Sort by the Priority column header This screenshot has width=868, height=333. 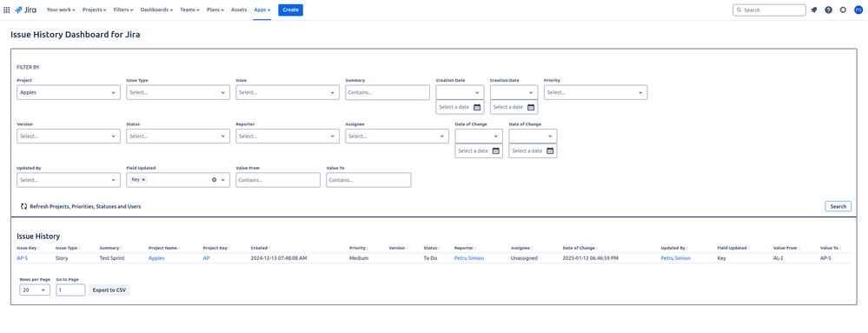[x=359, y=248]
